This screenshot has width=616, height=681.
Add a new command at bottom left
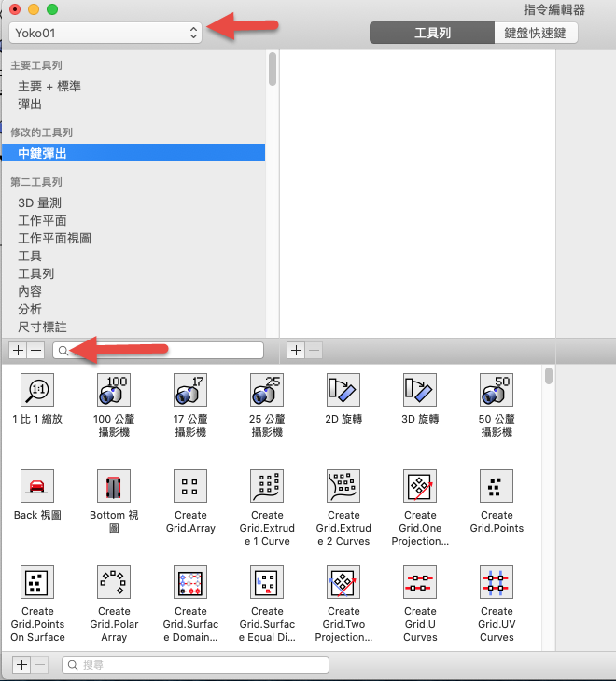coord(21,664)
